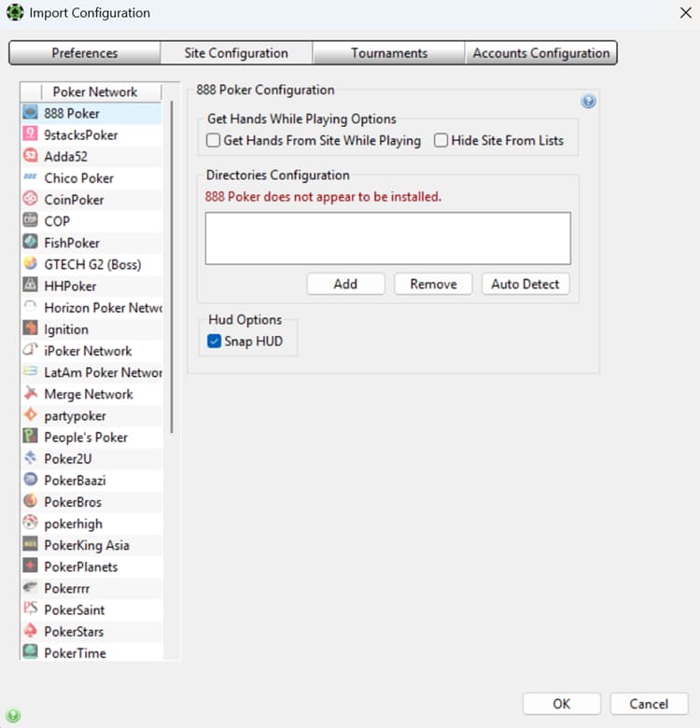The image size is (700, 728).
Task: Click the PokerKing Asia icon
Action: coord(30,544)
